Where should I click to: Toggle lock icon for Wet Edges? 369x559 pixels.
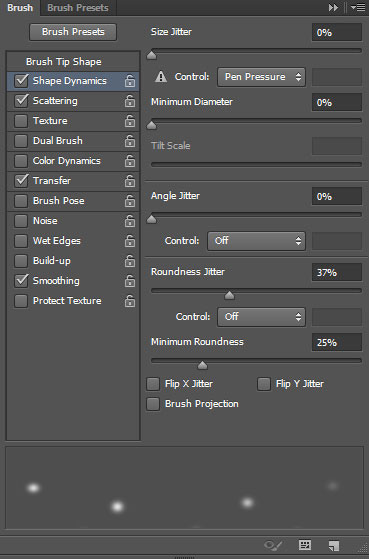[130, 241]
